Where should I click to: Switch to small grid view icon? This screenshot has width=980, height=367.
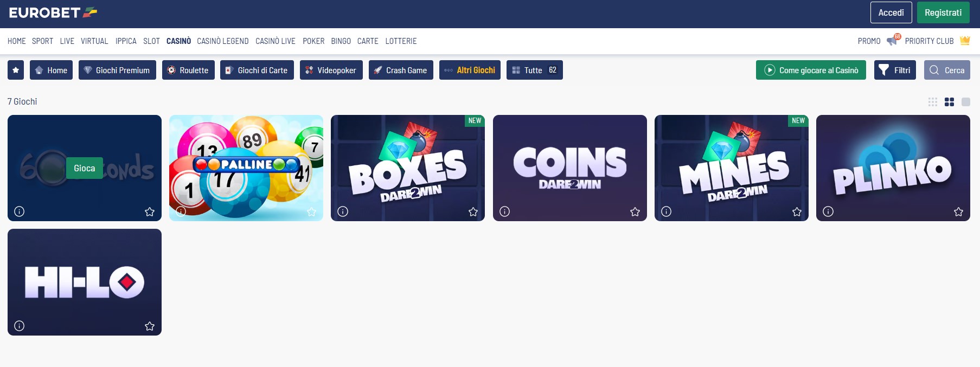(933, 102)
